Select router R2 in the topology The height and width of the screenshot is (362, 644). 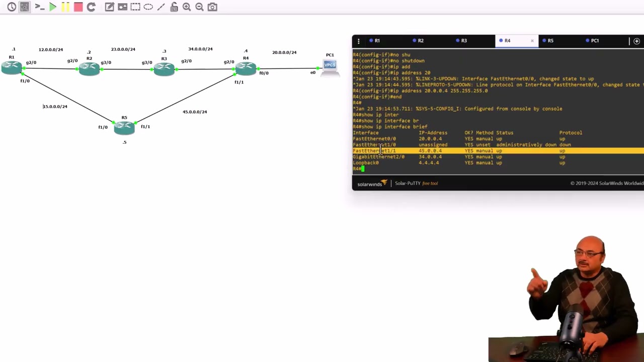click(89, 69)
